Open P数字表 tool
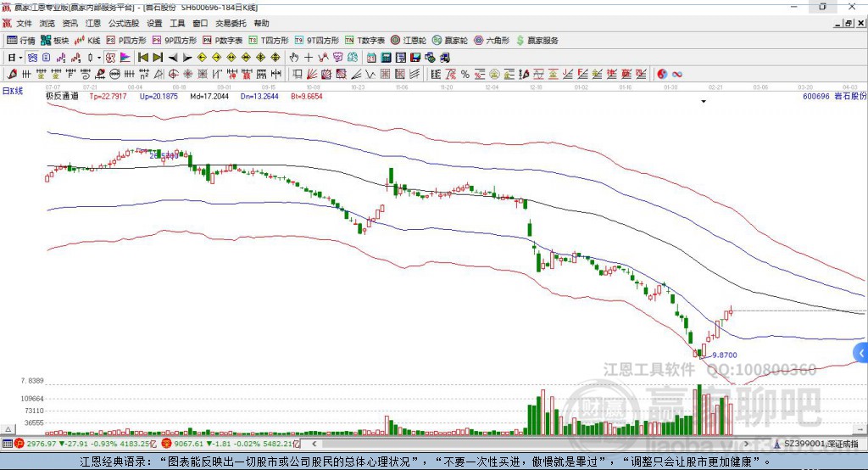Image resolution: width=868 pixels, height=470 pixels. click(x=223, y=41)
